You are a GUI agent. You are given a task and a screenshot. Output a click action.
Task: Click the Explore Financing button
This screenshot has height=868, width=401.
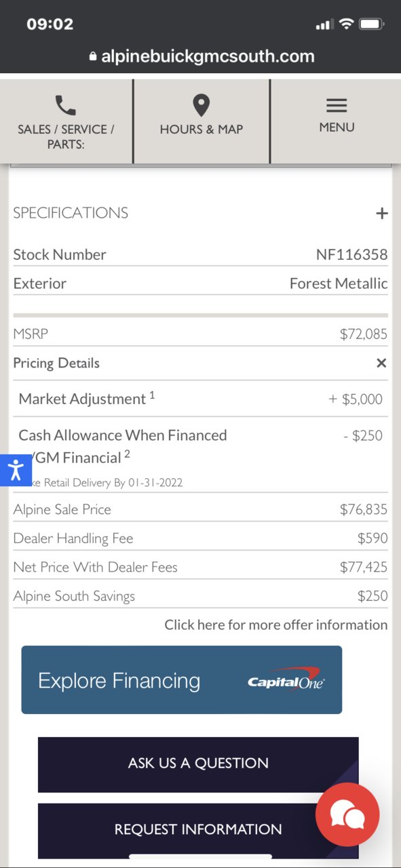182,679
